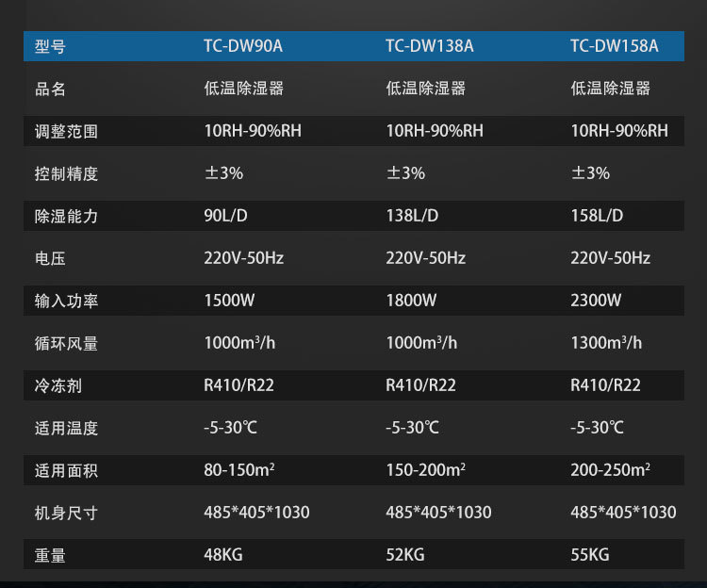
Task: Click the 55KG weight value
Action: 590,555
